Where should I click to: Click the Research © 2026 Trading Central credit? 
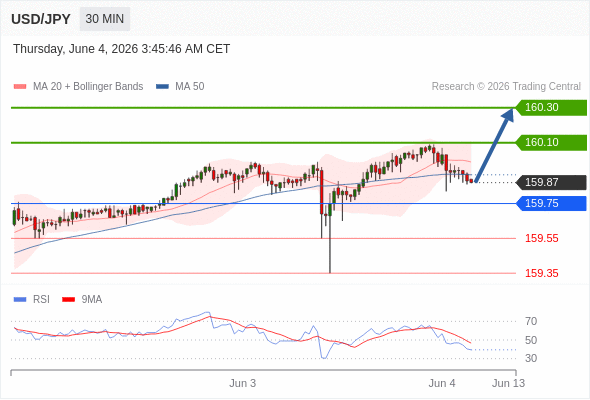(x=506, y=87)
